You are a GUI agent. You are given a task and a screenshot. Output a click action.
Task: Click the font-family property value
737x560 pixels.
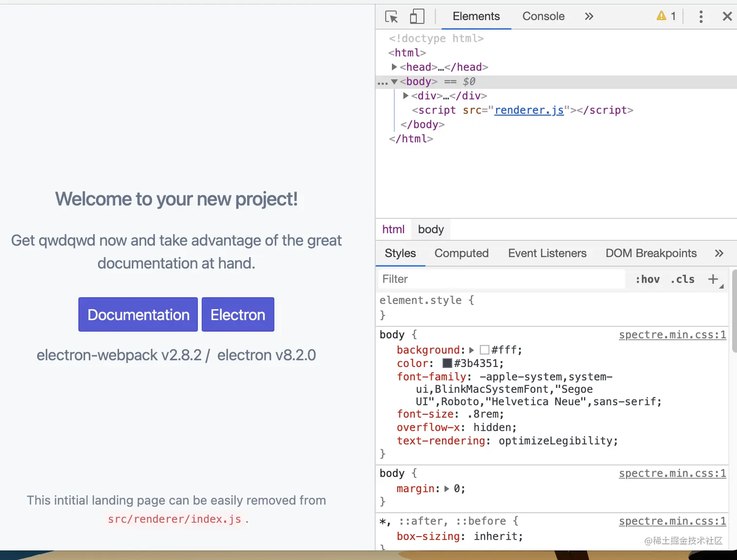538,389
